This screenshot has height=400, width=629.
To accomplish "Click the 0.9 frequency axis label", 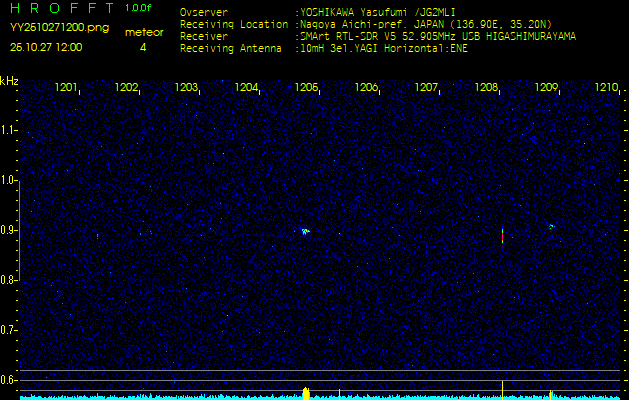I will (9, 230).
